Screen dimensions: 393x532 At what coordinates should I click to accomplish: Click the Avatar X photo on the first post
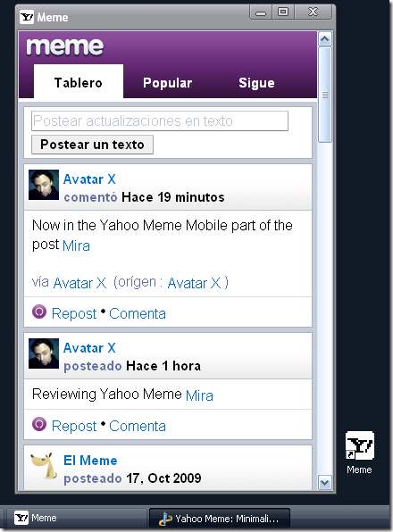44,185
